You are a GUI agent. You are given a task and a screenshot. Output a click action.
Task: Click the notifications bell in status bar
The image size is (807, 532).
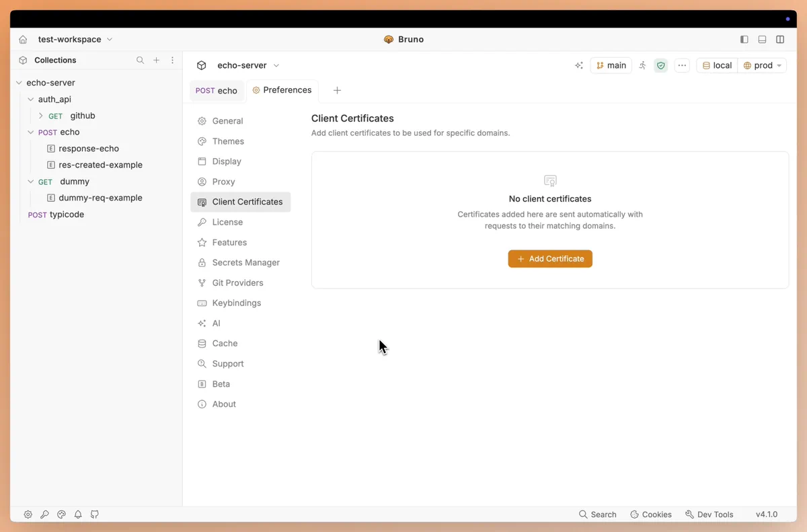click(78, 515)
